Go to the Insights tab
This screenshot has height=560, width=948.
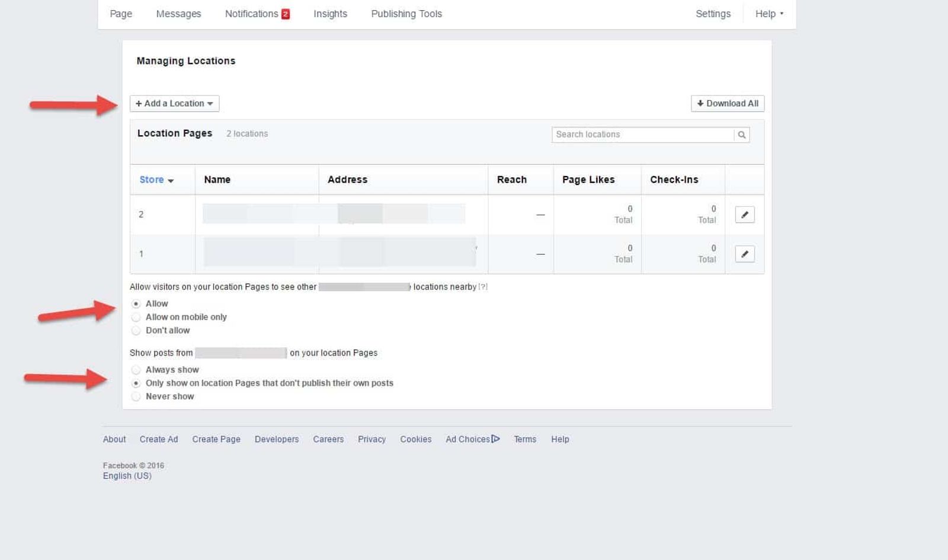click(x=330, y=14)
